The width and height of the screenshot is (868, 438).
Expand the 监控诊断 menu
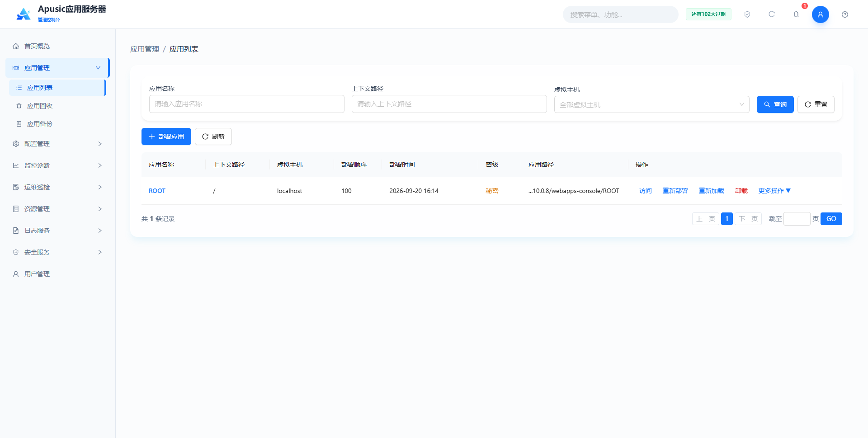58,165
